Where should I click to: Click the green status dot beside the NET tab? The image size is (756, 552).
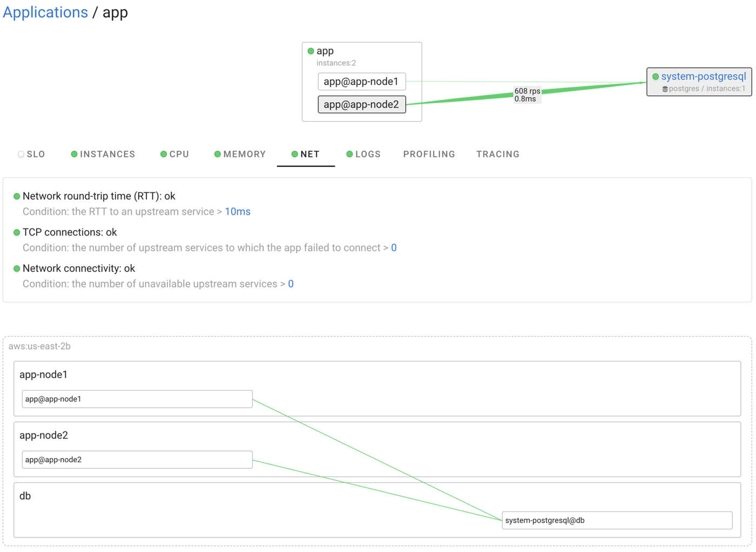(294, 154)
